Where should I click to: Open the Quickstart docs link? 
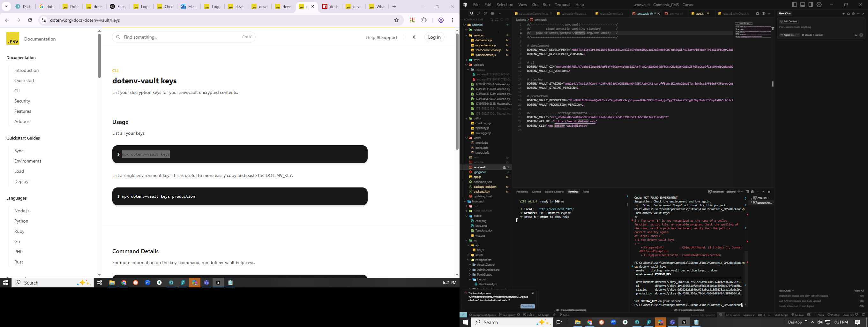pyautogui.click(x=24, y=80)
